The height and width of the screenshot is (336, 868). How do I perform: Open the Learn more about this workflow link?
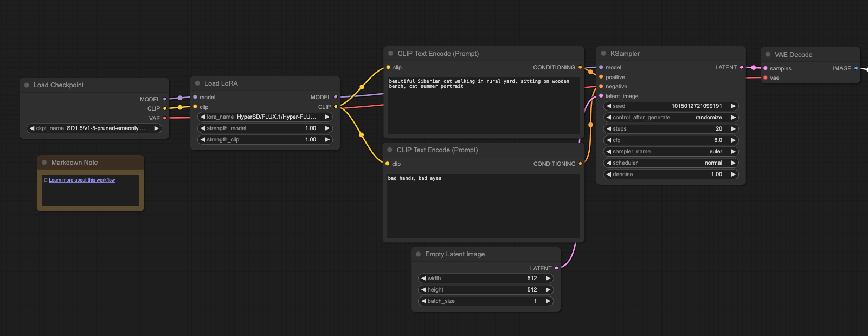[x=82, y=180]
